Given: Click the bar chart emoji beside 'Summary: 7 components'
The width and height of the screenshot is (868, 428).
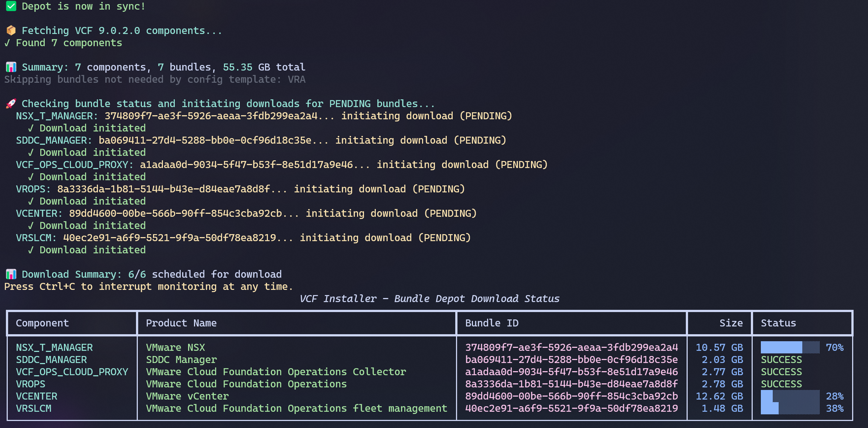Looking at the screenshot, I should point(11,67).
